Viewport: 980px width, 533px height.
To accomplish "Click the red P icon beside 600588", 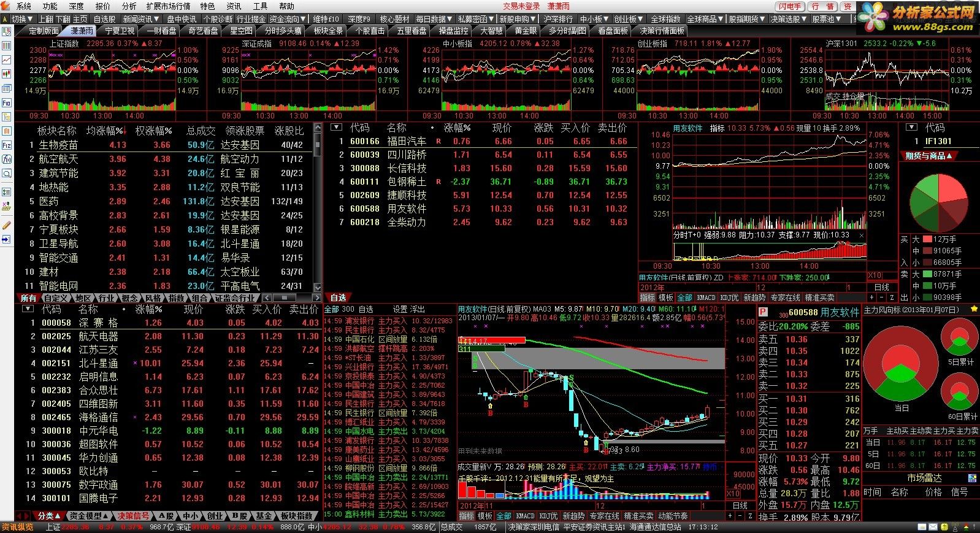I will (763, 312).
